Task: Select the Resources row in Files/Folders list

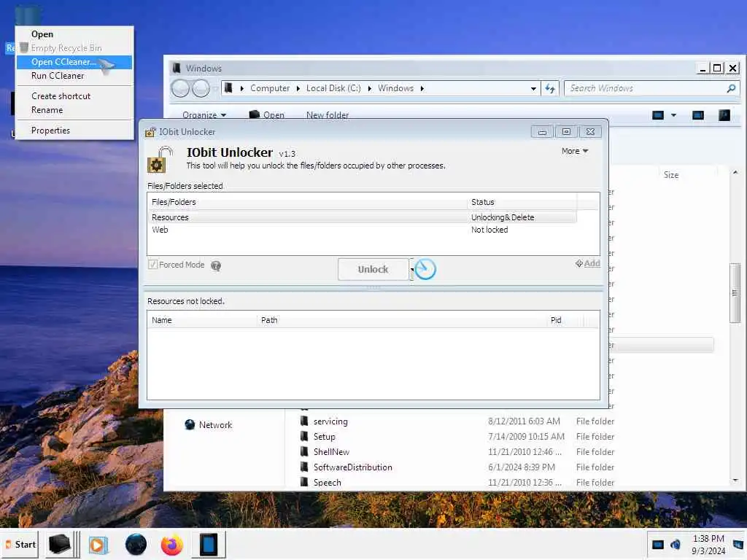Action: 362,217
